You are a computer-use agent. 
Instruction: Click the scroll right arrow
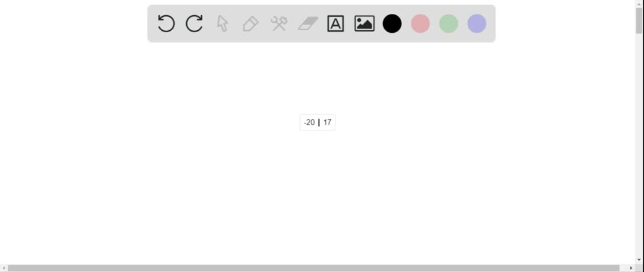coord(631,268)
